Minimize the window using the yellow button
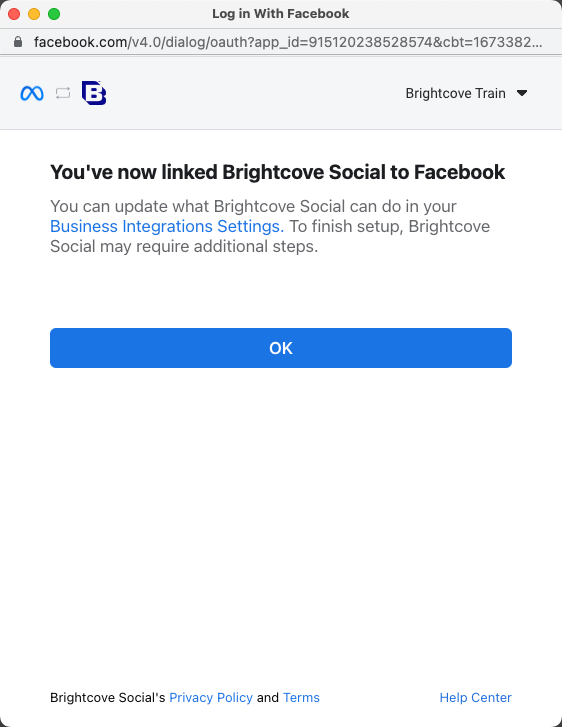Image resolution: width=562 pixels, height=727 pixels. click(34, 14)
